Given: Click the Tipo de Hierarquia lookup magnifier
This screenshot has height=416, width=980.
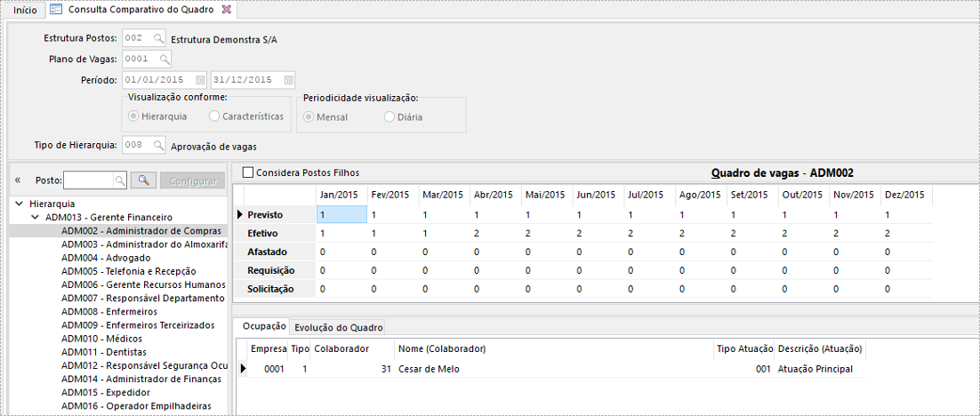Looking at the screenshot, I should click(158, 144).
